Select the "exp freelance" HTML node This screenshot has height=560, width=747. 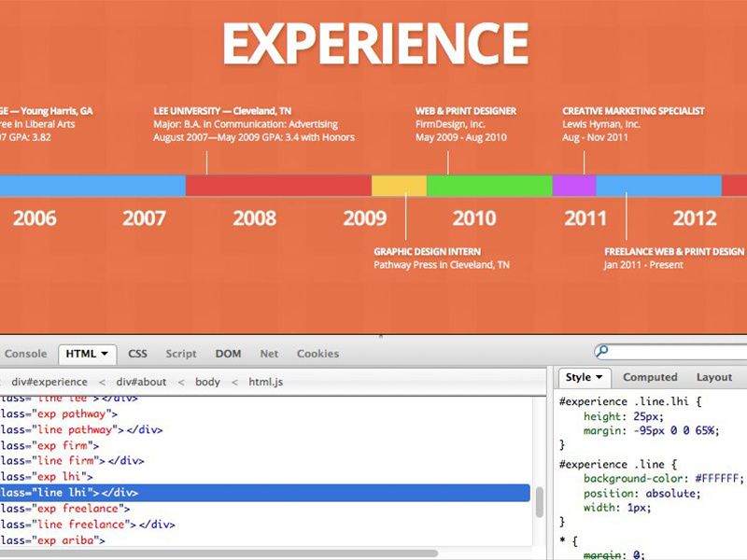pyautogui.click(x=65, y=509)
